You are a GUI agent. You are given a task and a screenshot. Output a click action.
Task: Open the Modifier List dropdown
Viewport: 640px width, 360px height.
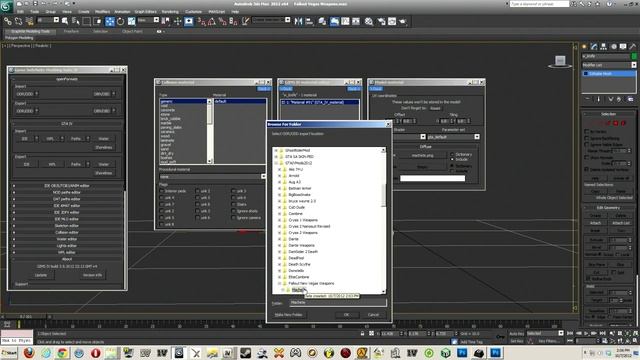click(609, 65)
